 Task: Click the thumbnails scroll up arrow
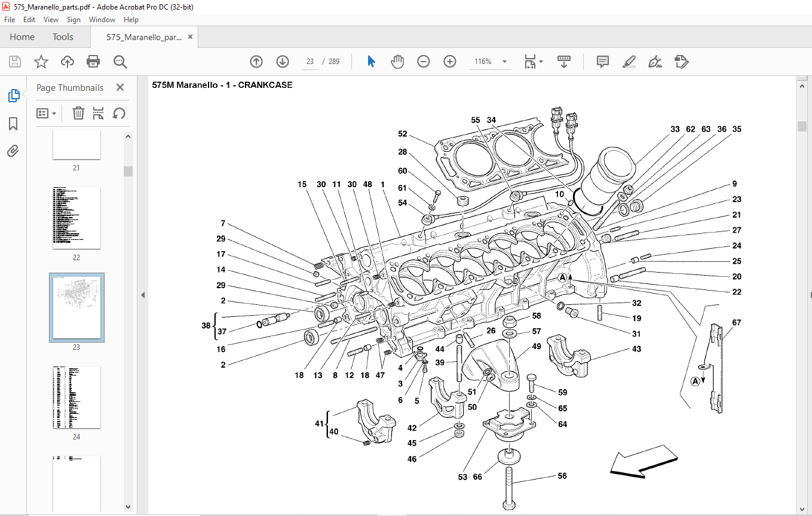pyautogui.click(x=128, y=136)
